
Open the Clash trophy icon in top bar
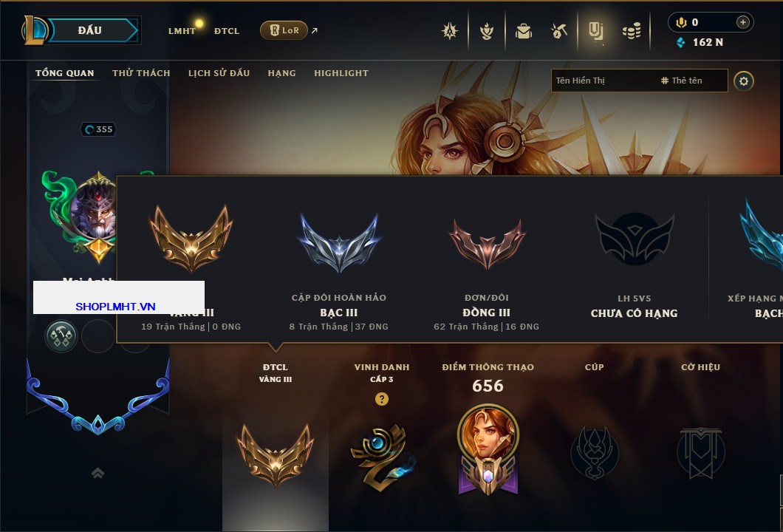486,31
